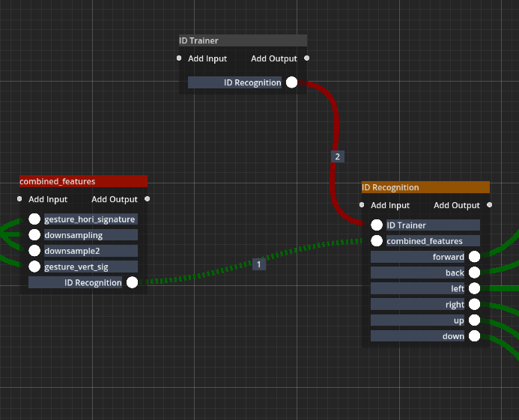Click the ID Trainer input port on ID Recognition
The height and width of the screenshot is (420, 519).
(377, 225)
